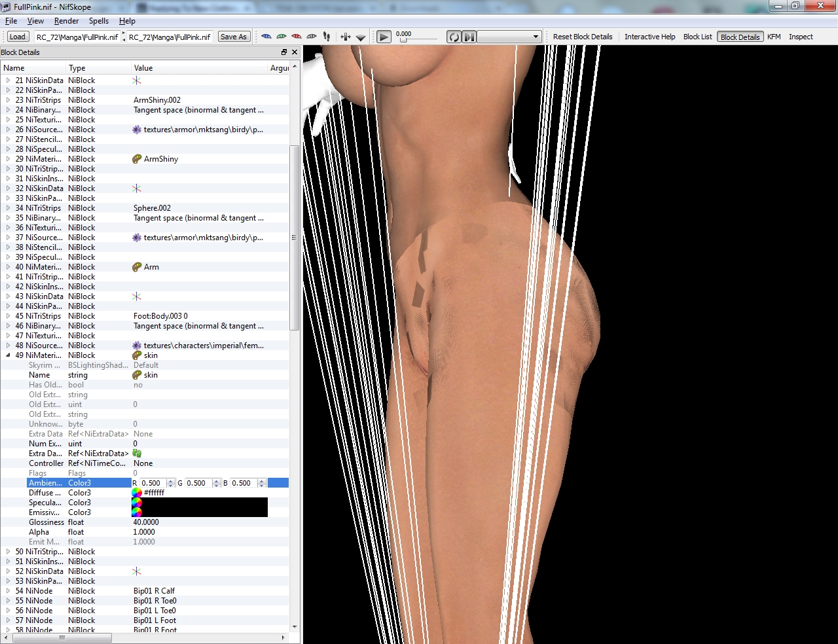The image size is (838, 644).
Task: Collapse the 49 NiMaterialProperty block
Action: tap(9, 355)
